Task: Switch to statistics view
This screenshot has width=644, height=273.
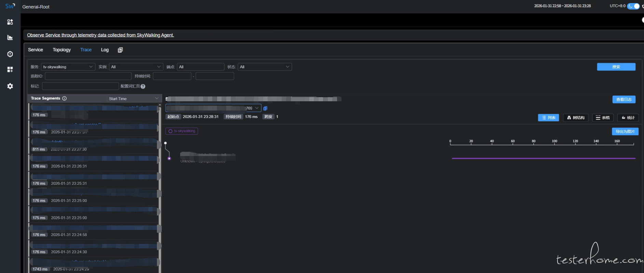Action: point(628,118)
